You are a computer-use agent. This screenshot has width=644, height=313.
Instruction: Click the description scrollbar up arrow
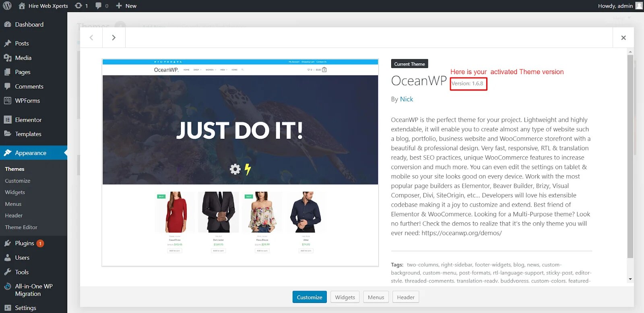(x=630, y=52)
